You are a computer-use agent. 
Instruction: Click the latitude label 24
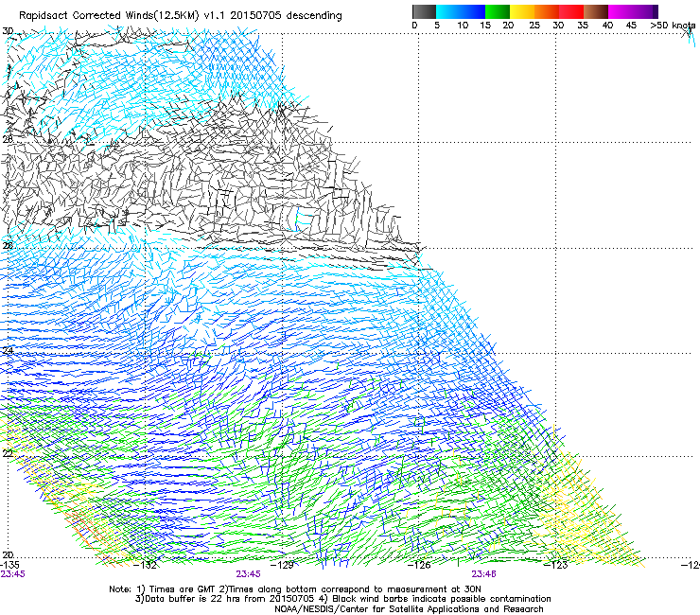point(8,351)
